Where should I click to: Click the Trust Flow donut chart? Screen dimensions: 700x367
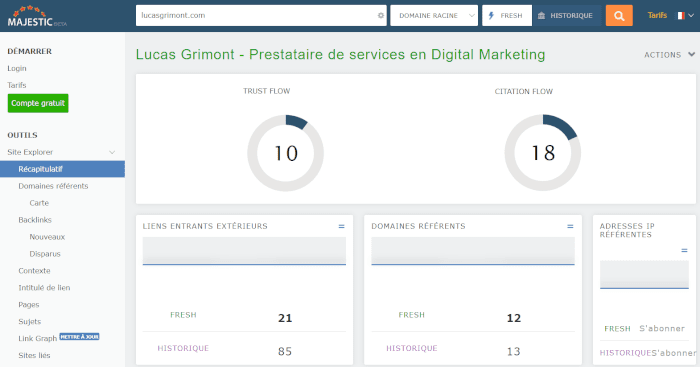pos(286,153)
